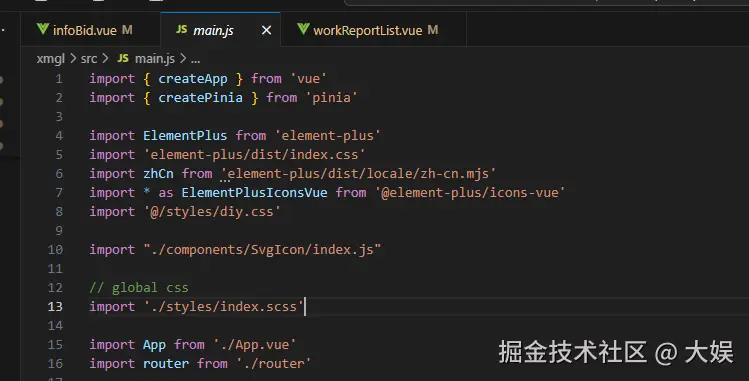Click router identifier on line 16
749x381 pixels.
[166, 363]
